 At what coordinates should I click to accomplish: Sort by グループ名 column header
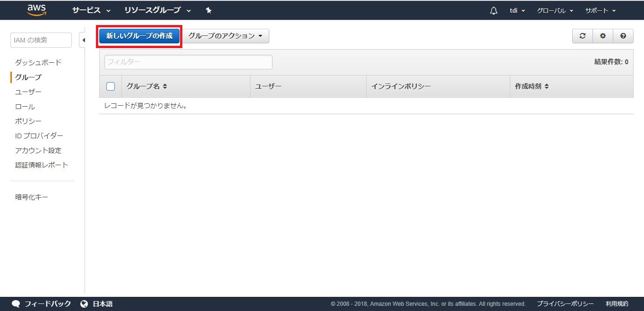tap(147, 86)
